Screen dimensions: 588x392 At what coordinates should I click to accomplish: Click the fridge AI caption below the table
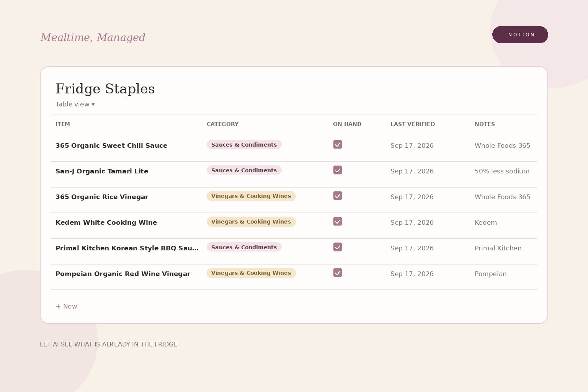tap(109, 344)
